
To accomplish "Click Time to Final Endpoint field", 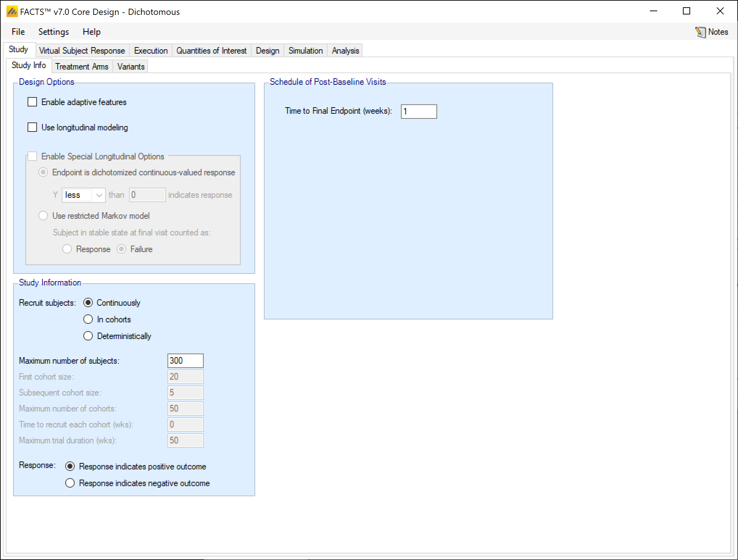I will click(419, 112).
